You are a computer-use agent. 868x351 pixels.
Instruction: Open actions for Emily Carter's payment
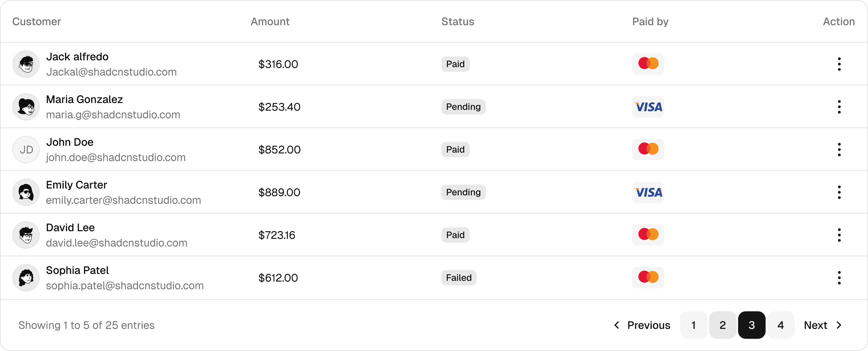pos(839,192)
